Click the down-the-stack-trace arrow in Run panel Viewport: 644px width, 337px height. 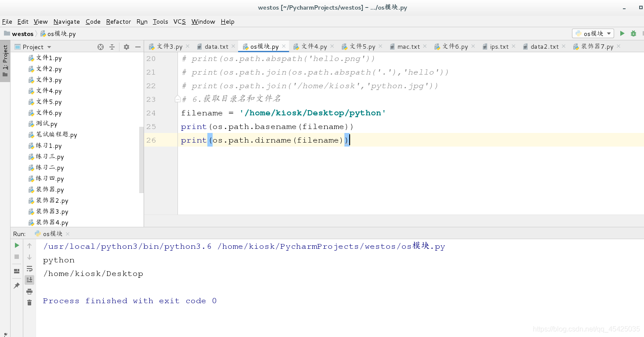point(29,257)
